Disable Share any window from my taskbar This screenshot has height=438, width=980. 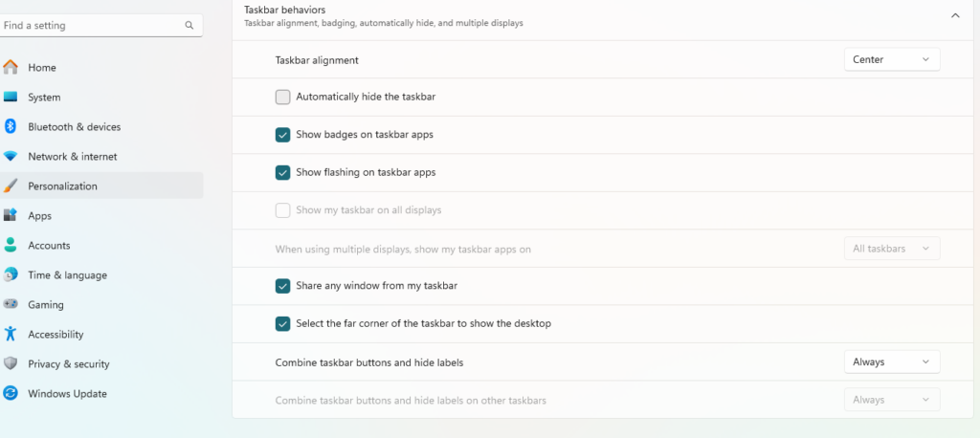pyautogui.click(x=282, y=286)
